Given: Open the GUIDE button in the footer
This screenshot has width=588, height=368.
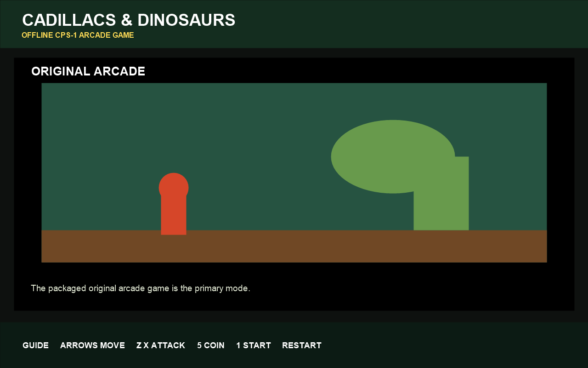Looking at the screenshot, I should click(x=35, y=345).
